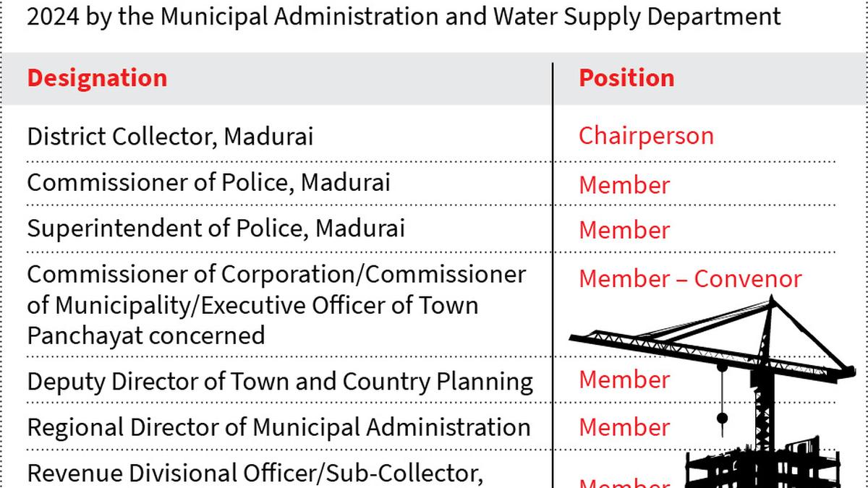Click Superintendent of Police, Madurai entry

coord(216,228)
